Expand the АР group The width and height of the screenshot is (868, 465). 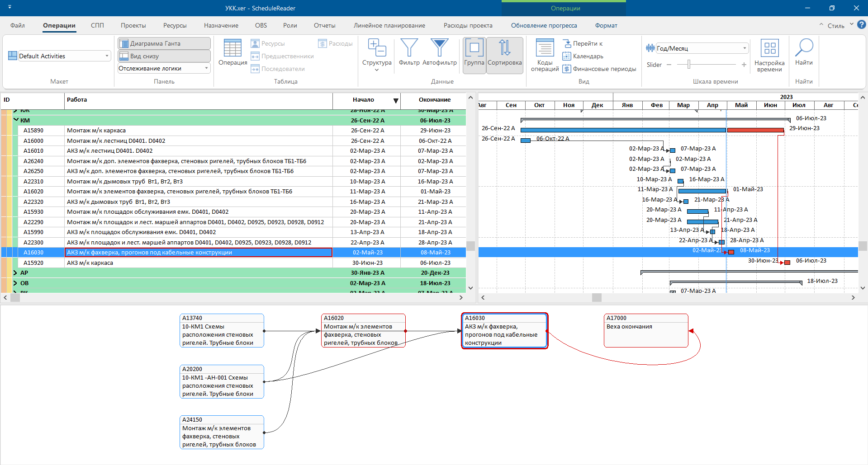pyautogui.click(x=15, y=272)
